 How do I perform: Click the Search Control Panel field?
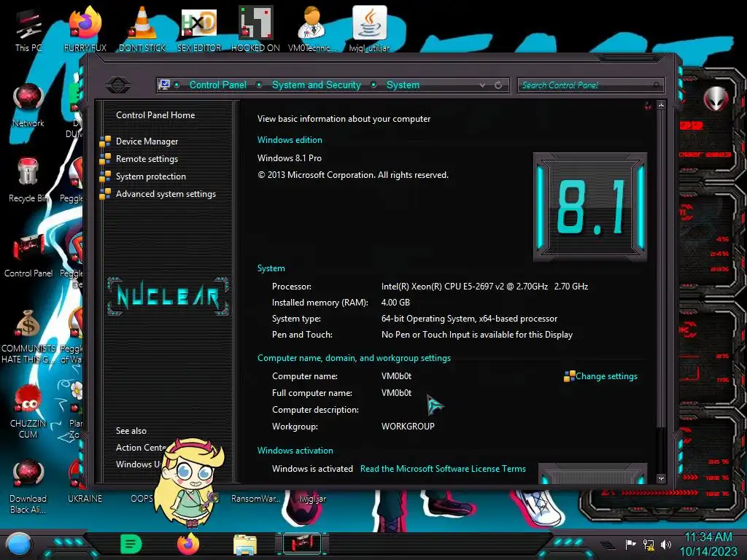tap(590, 85)
